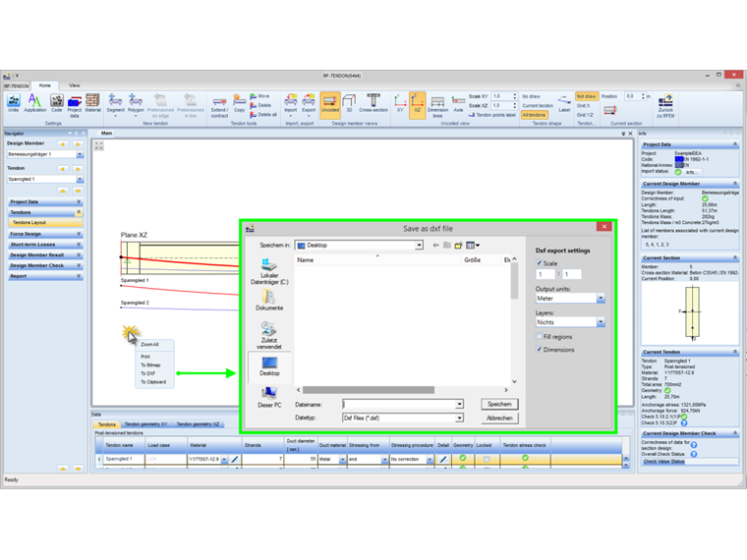The height and width of the screenshot is (560, 747).
Task: Open the Units settings
Action: click(x=14, y=103)
